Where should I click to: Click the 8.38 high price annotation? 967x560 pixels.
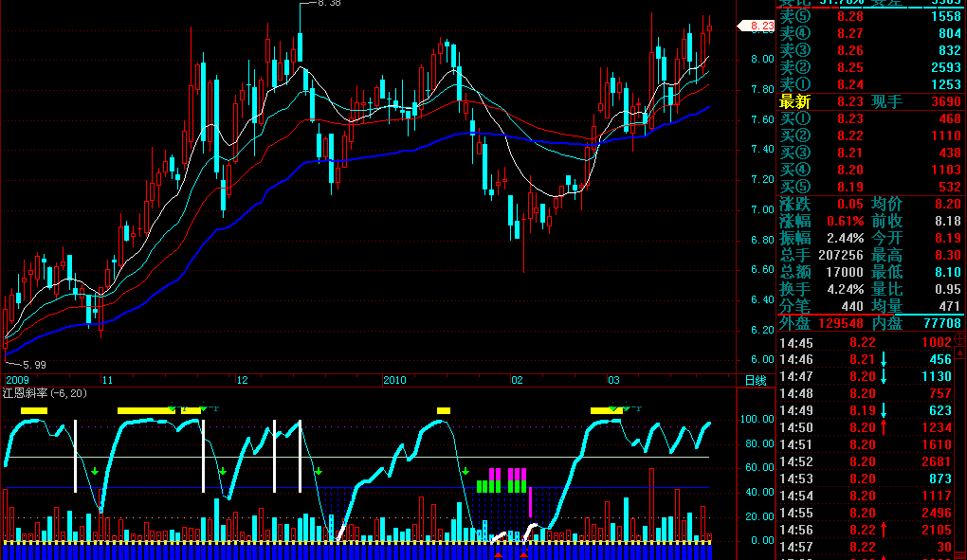pos(329,3)
